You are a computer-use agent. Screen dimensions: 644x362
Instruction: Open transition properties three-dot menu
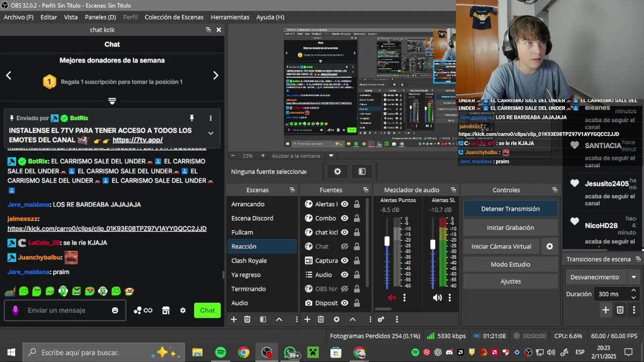634,310
